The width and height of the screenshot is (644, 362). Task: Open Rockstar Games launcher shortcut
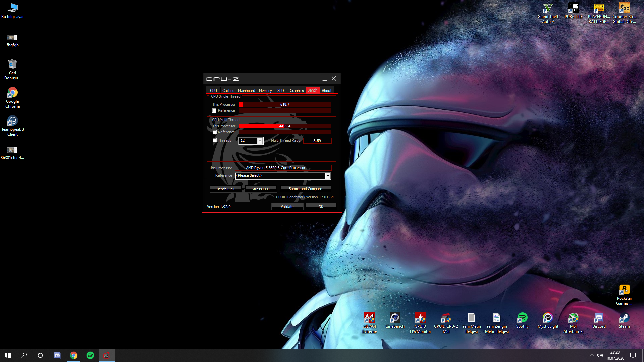point(624,295)
